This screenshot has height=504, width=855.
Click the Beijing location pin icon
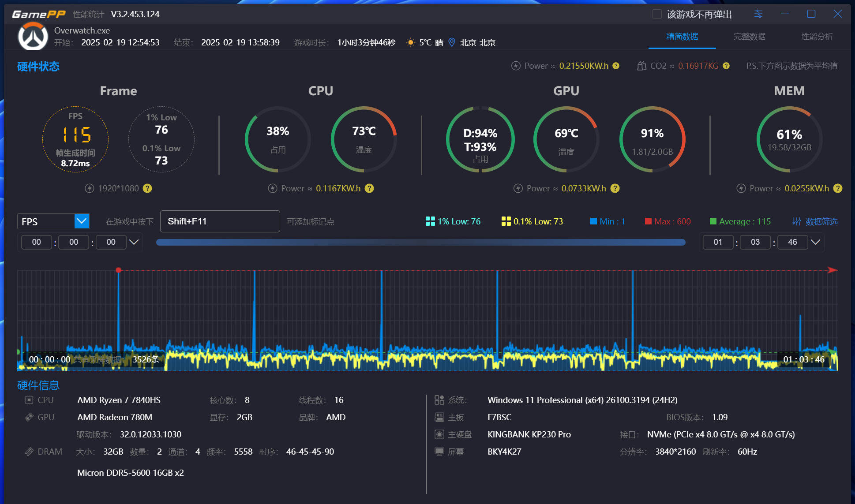coord(452,42)
